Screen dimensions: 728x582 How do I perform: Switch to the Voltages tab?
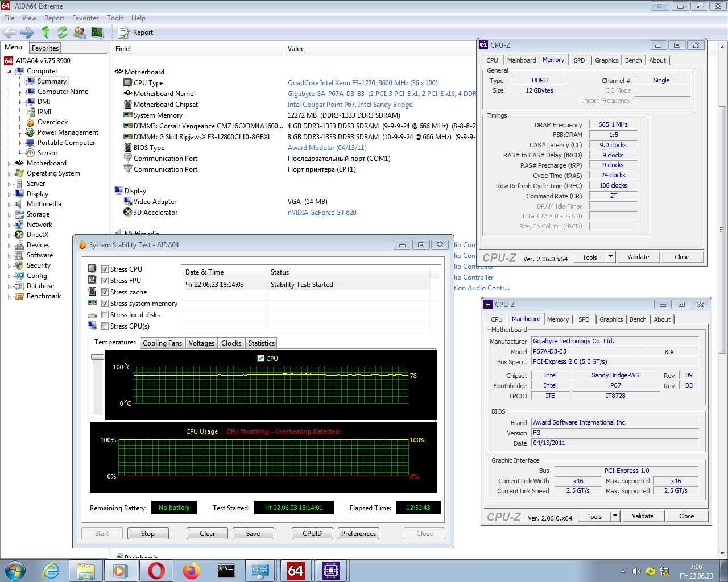click(201, 343)
